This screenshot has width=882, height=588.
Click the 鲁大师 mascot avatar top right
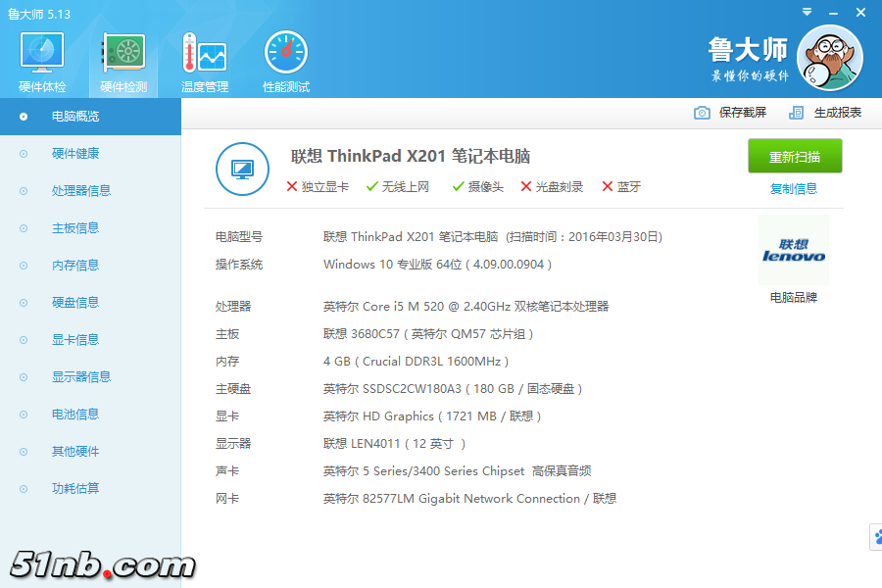click(x=829, y=59)
